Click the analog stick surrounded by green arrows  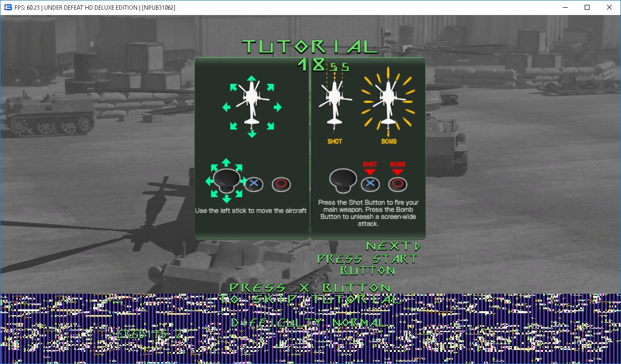tap(226, 180)
